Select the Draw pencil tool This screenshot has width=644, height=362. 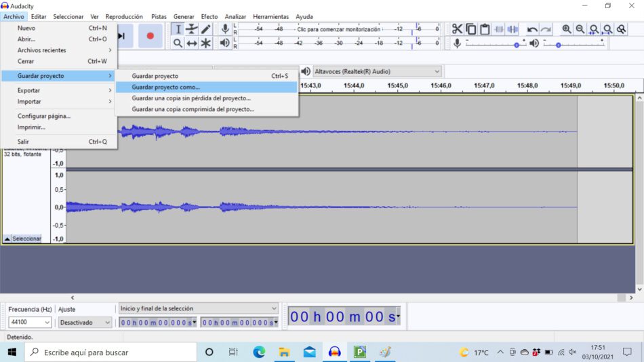point(206,29)
